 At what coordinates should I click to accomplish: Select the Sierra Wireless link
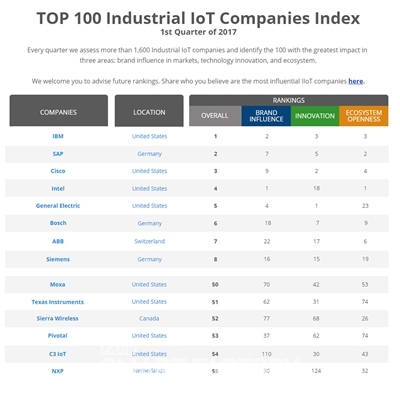[x=58, y=318]
